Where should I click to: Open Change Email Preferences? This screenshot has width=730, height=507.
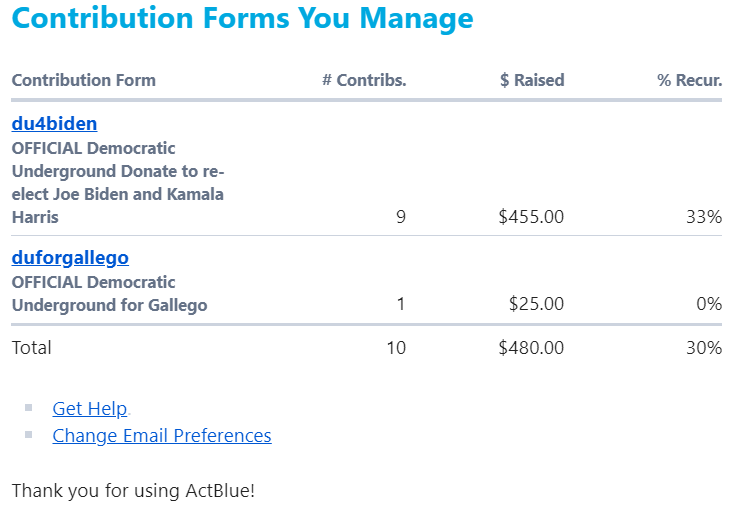point(161,435)
